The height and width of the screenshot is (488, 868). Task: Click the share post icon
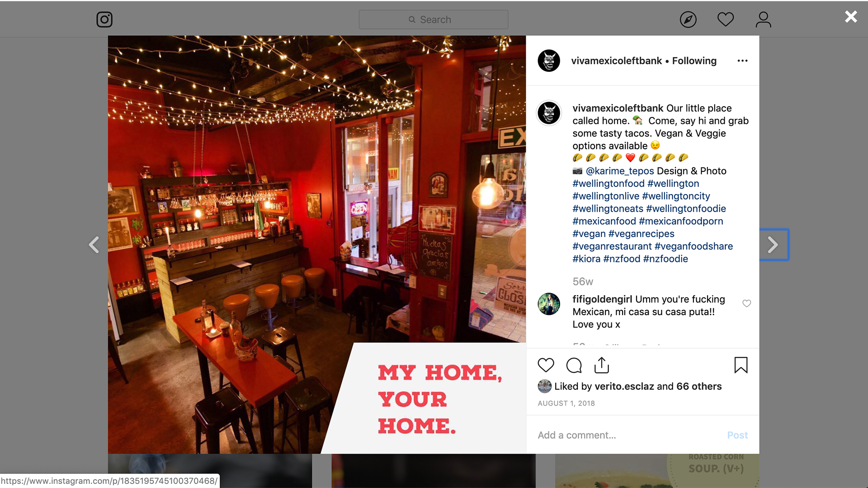[x=602, y=365]
